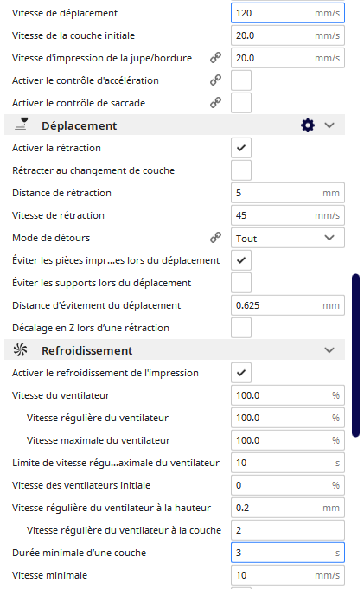Enable Rétracter au changement de couche
This screenshot has width=364, height=589.
pos(241,170)
